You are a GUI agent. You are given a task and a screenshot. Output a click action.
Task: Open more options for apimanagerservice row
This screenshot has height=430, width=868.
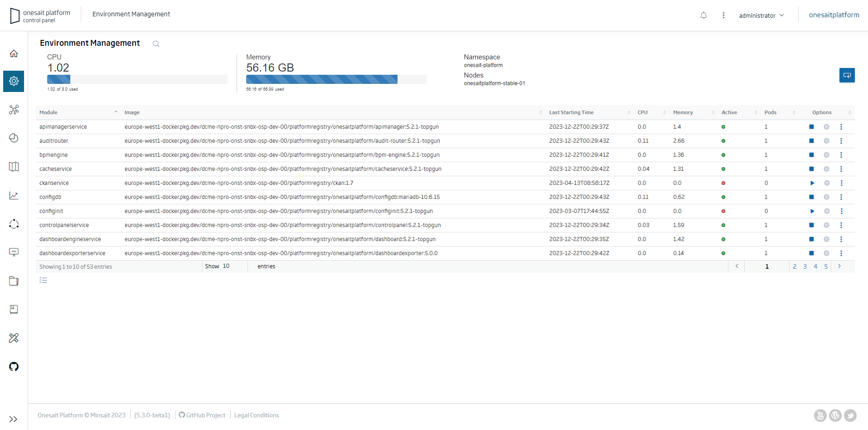841,127
